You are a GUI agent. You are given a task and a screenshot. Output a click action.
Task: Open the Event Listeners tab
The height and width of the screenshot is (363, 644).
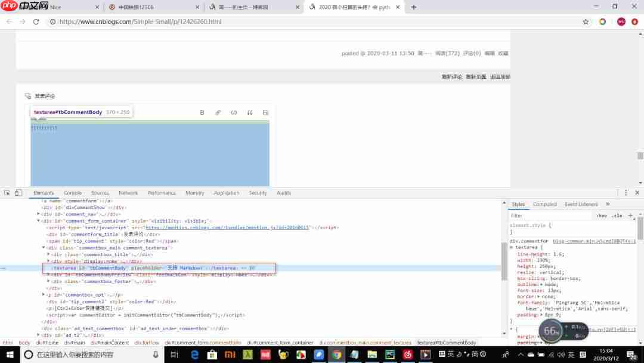tap(581, 204)
